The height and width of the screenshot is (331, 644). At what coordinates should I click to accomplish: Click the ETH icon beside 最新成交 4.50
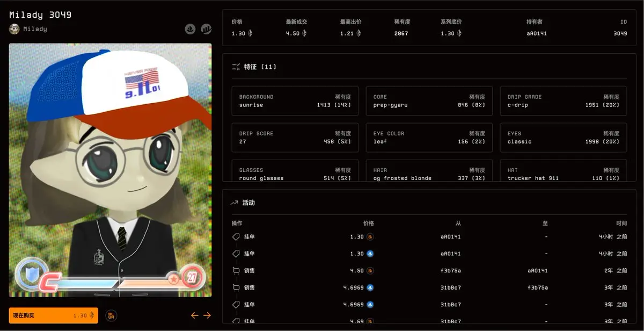304,33
